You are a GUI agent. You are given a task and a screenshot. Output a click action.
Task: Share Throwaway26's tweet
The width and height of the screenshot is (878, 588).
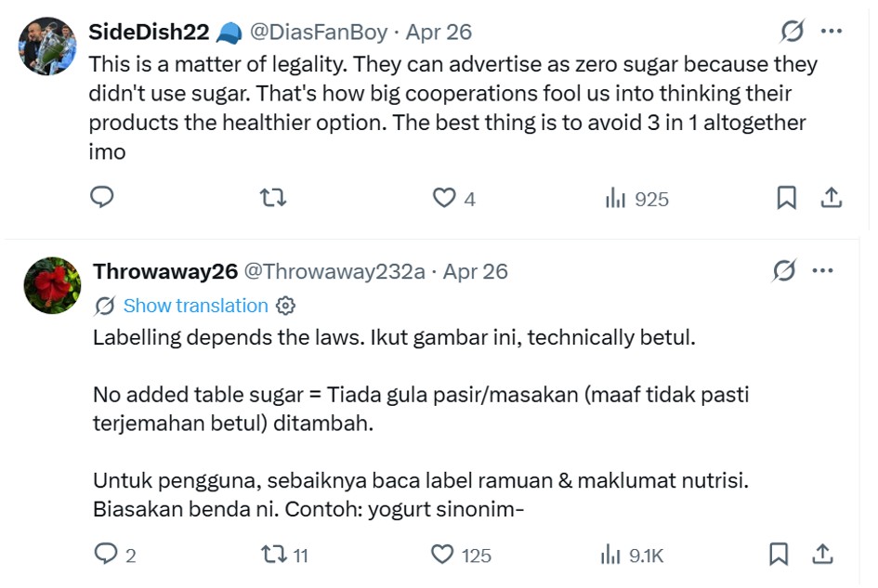pyautogui.click(x=822, y=555)
